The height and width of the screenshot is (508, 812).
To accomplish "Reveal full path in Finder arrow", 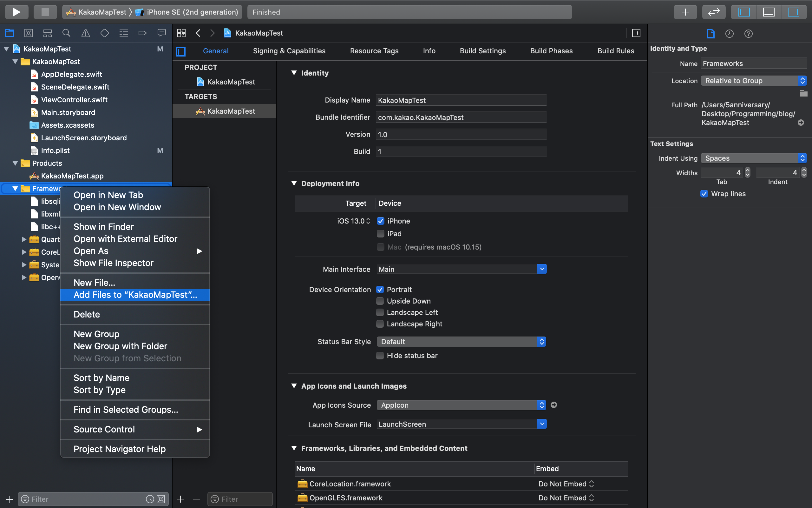I will pyautogui.click(x=801, y=123).
